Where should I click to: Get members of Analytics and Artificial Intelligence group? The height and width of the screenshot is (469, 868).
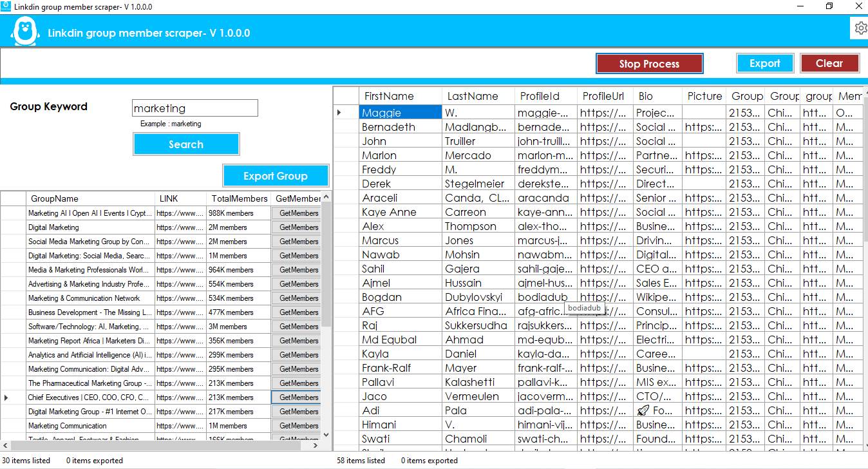(296, 355)
